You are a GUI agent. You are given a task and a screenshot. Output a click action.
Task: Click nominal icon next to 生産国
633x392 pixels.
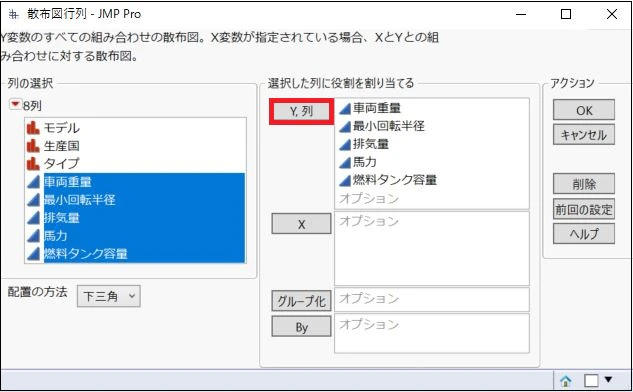pos(33,146)
